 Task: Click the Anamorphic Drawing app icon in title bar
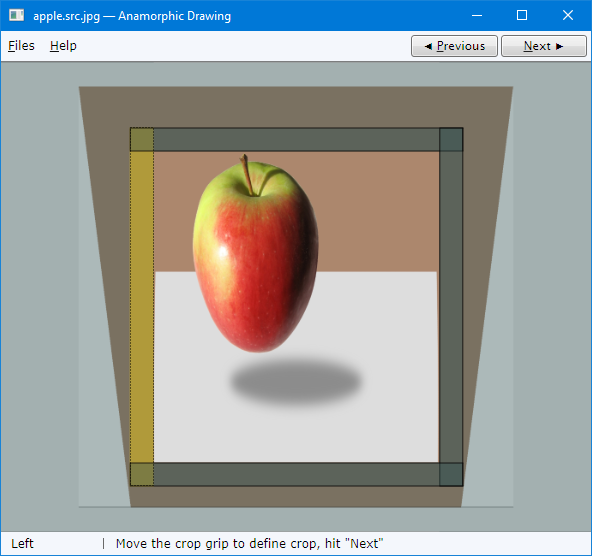click(x=16, y=15)
